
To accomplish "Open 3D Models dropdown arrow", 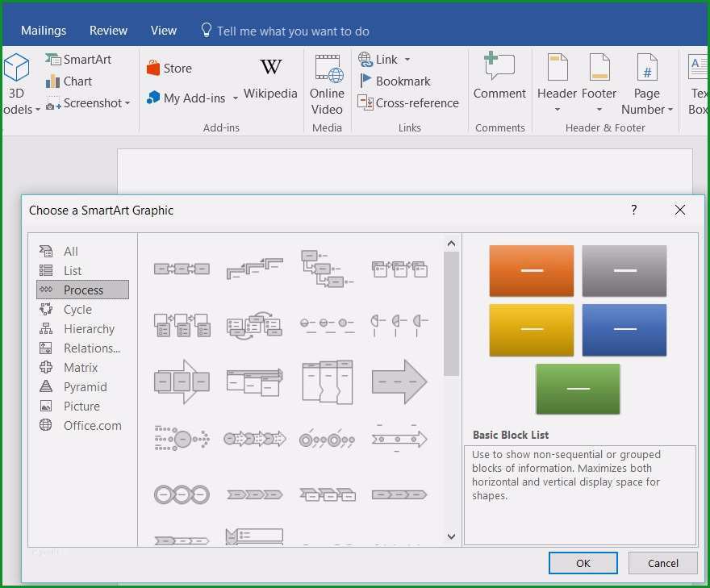I will [x=38, y=110].
